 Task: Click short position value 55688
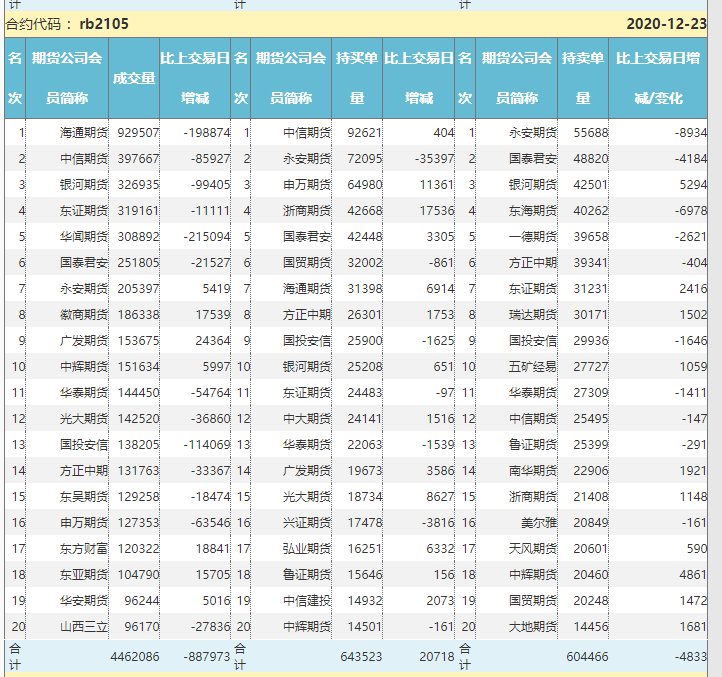pyautogui.click(x=591, y=133)
